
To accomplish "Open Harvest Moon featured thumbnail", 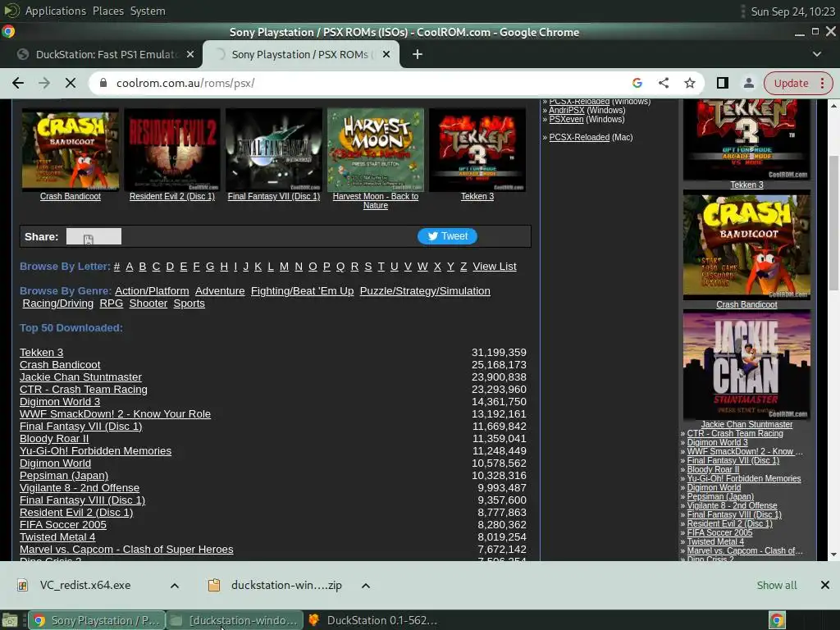I will (x=376, y=150).
